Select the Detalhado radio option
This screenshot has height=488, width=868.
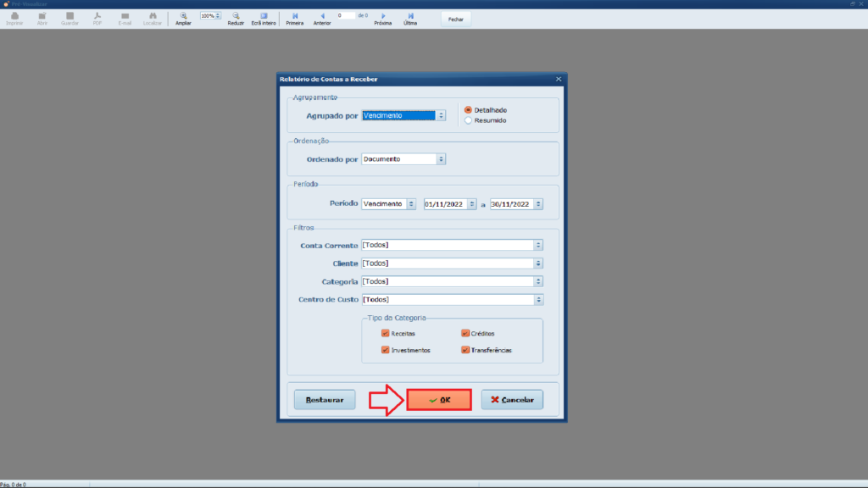point(468,110)
